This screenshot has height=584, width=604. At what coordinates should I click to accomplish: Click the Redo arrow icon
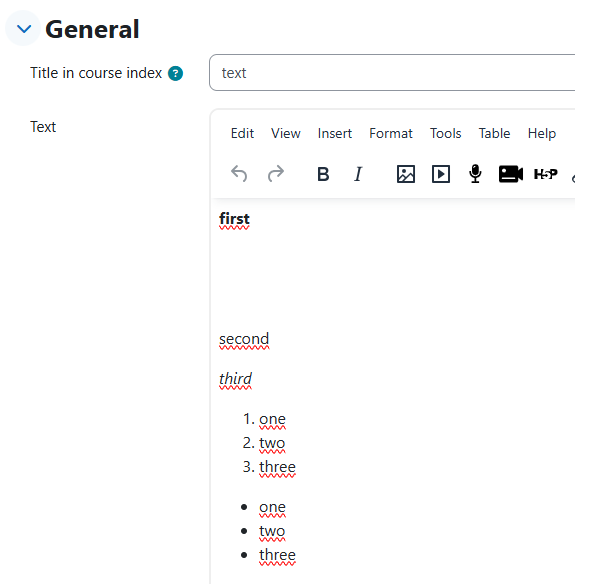point(276,174)
